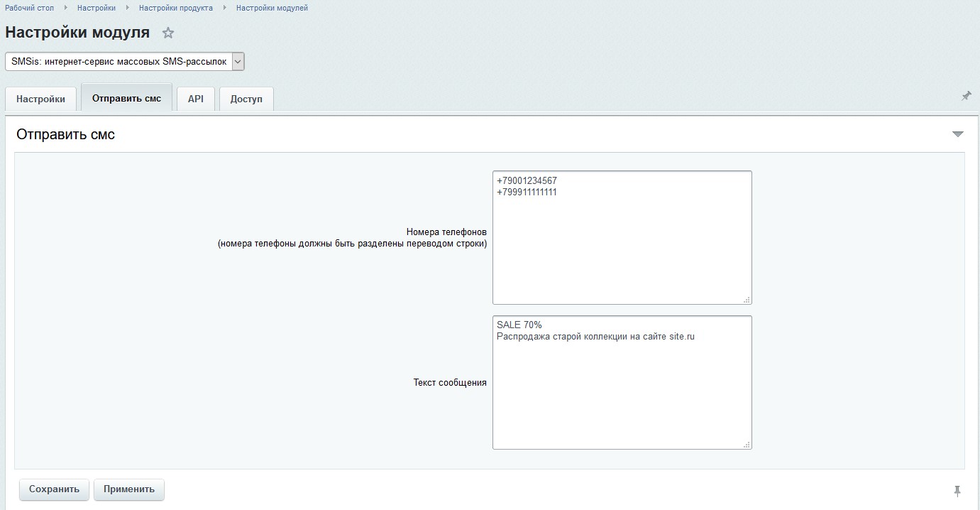This screenshot has height=510, width=980.
Task: Click the pin icon in the bottom button bar
Action: click(x=957, y=491)
